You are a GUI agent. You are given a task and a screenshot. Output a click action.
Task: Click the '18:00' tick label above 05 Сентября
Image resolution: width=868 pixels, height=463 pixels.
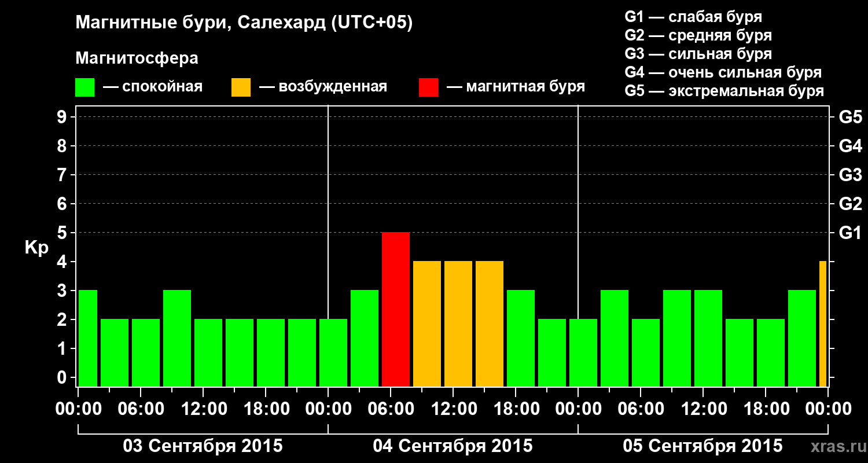tap(766, 409)
